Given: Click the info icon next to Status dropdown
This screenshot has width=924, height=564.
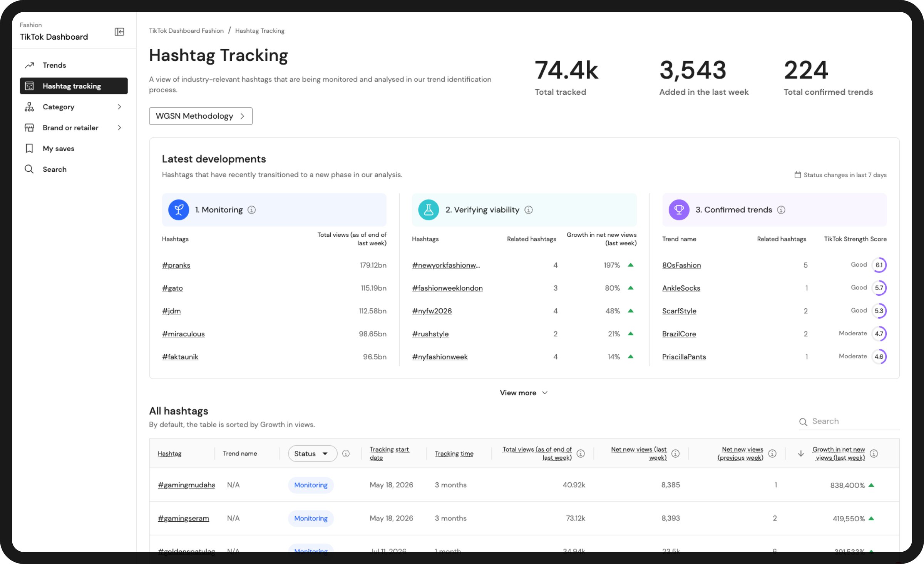Looking at the screenshot, I should point(346,454).
